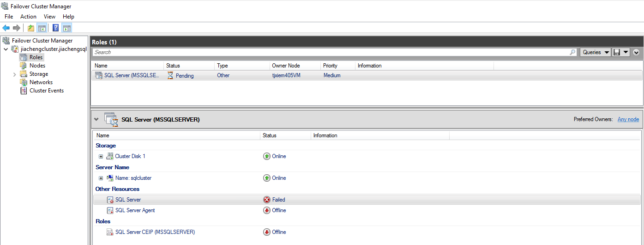Expand the Cluster Disk 1 plus box

point(101,156)
